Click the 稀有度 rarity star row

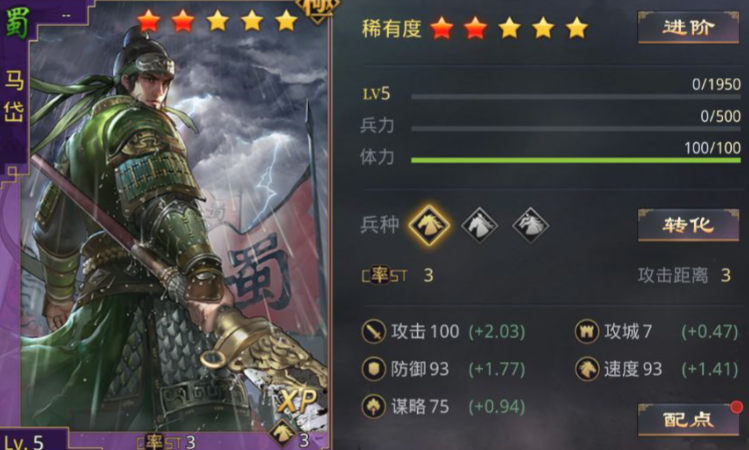coord(510,28)
